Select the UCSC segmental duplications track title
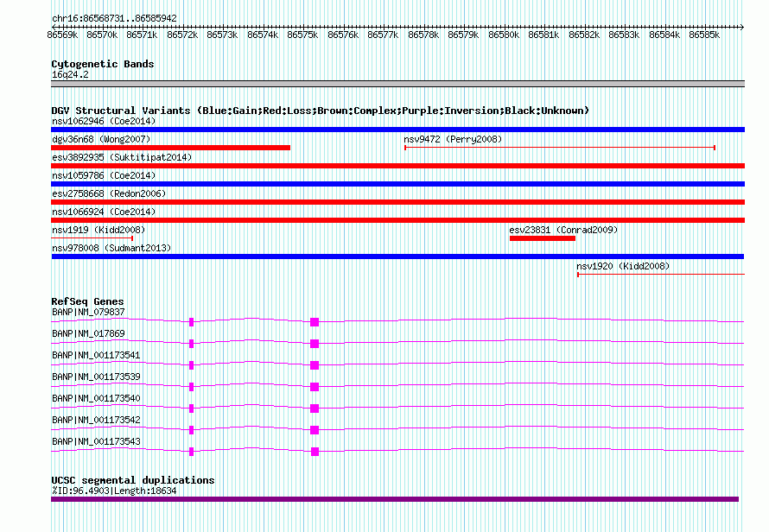 (133, 480)
